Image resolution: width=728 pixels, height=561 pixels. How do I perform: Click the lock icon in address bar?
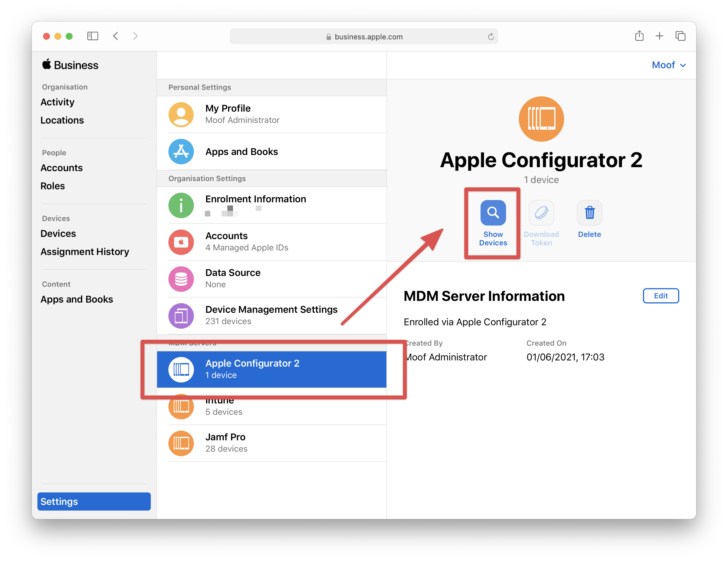(329, 37)
